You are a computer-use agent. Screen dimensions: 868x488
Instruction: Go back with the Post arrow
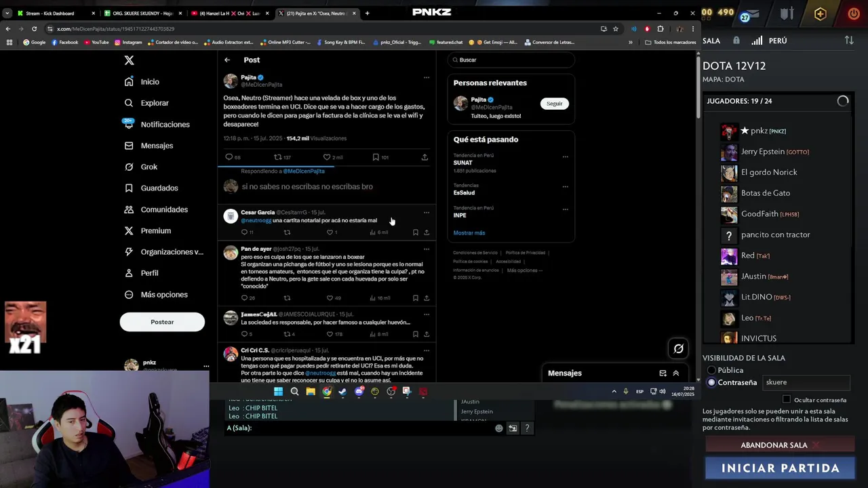(x=227, y=60)
